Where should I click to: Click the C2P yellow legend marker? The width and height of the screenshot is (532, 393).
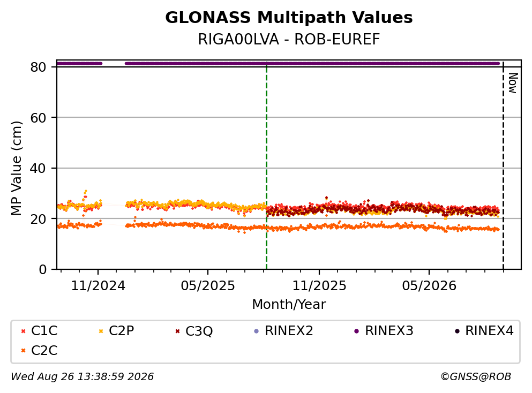[101, 331]
